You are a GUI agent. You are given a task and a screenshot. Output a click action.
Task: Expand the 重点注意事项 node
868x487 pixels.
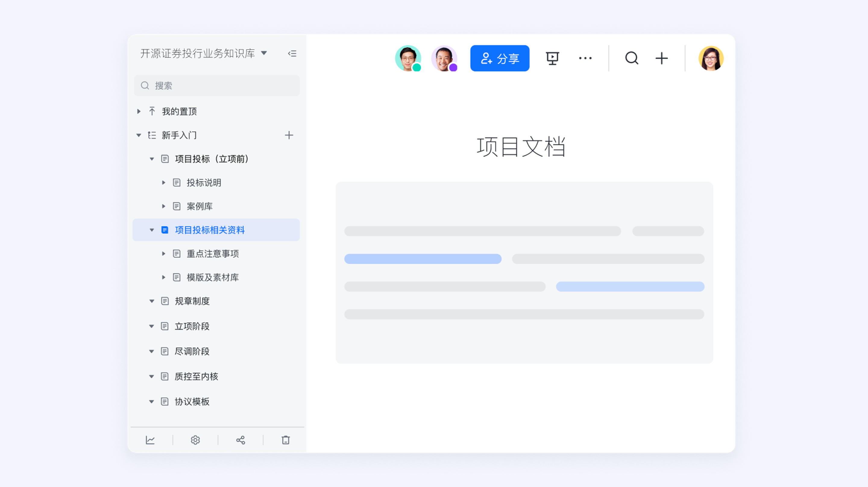(x=164, y=253)
